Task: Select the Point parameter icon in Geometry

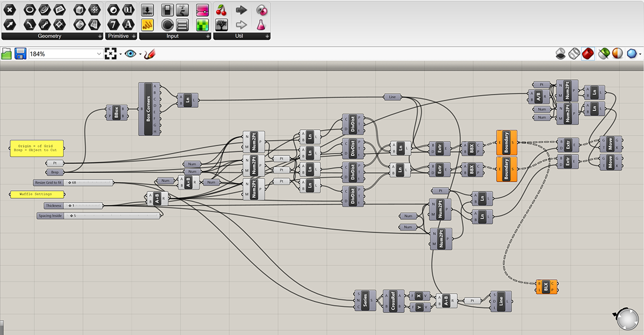Action: 10,10
